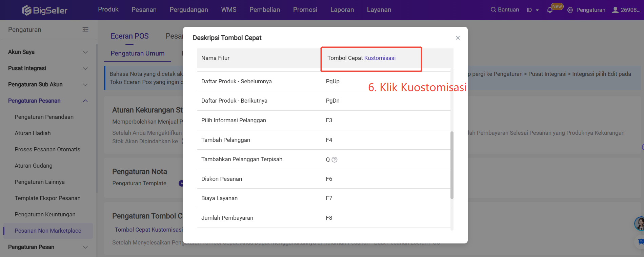Image resolution: width=644 pixels, height=257 pixels.
Task: Expand the Pusat Integrasi section
Action: [x=85, y=68]
